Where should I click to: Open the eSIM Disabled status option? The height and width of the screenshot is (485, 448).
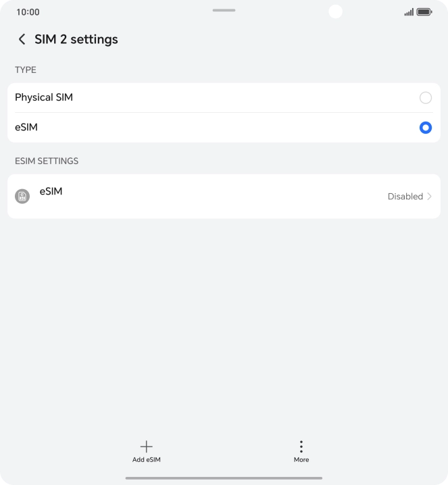pyautogui.click(x=405, y=197)
